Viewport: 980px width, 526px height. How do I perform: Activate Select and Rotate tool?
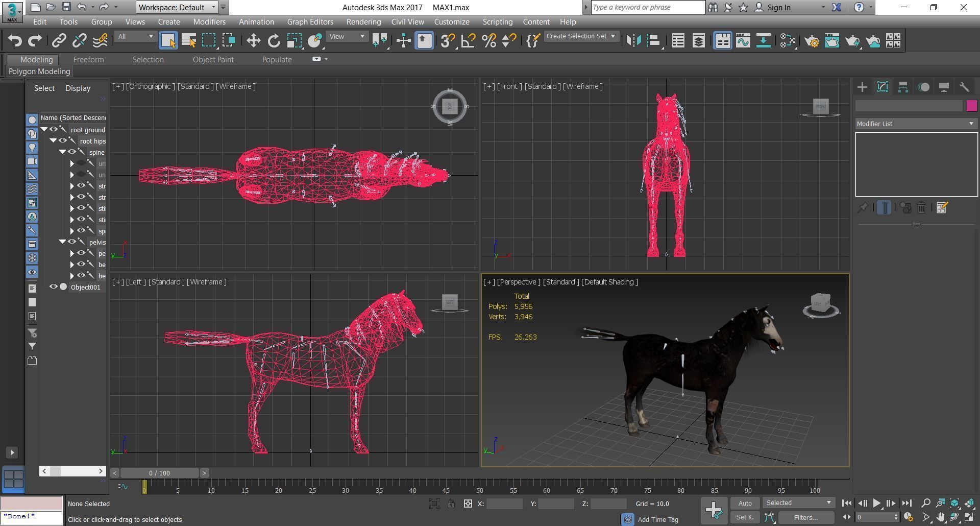pyautogui.click(x=274, y=41)
